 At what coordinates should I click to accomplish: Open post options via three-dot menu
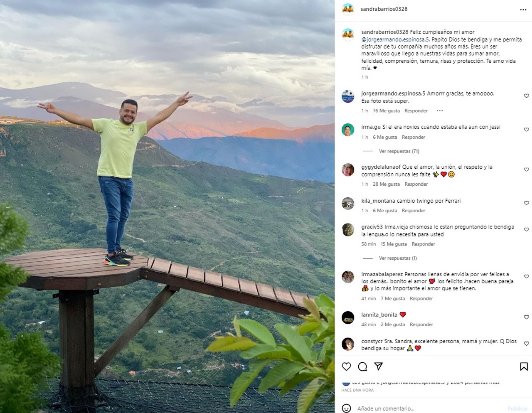[523, 10]
